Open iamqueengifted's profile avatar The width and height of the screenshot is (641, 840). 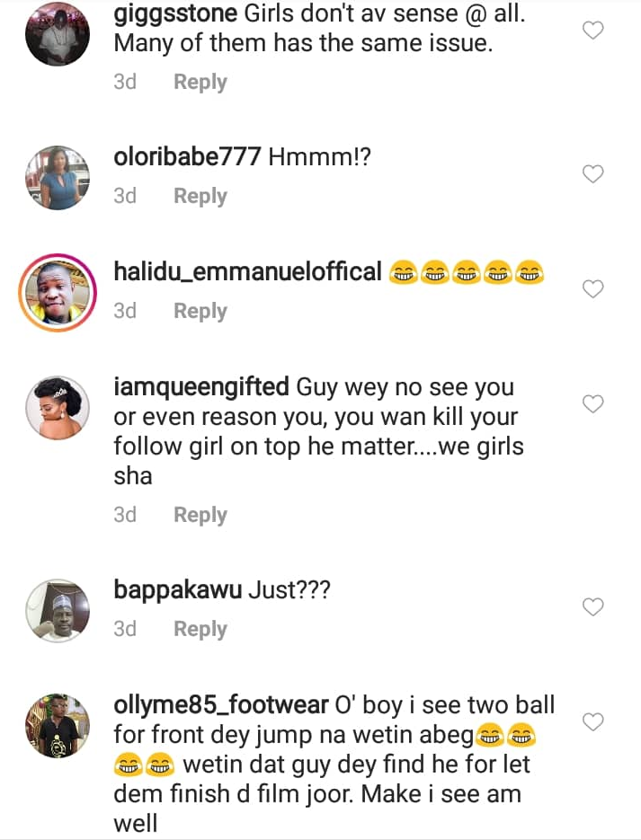coord(58,407)
